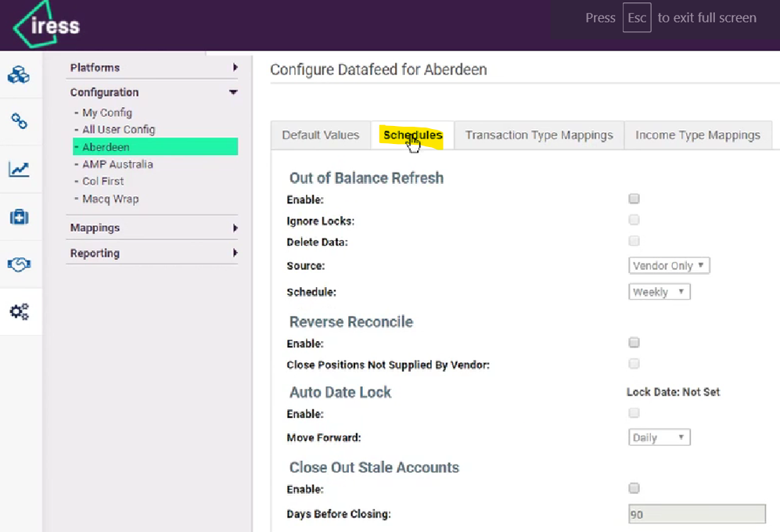780x532 pixels.
Task: Click the Days Before Closing input field
Action: [x=697, y=514]
